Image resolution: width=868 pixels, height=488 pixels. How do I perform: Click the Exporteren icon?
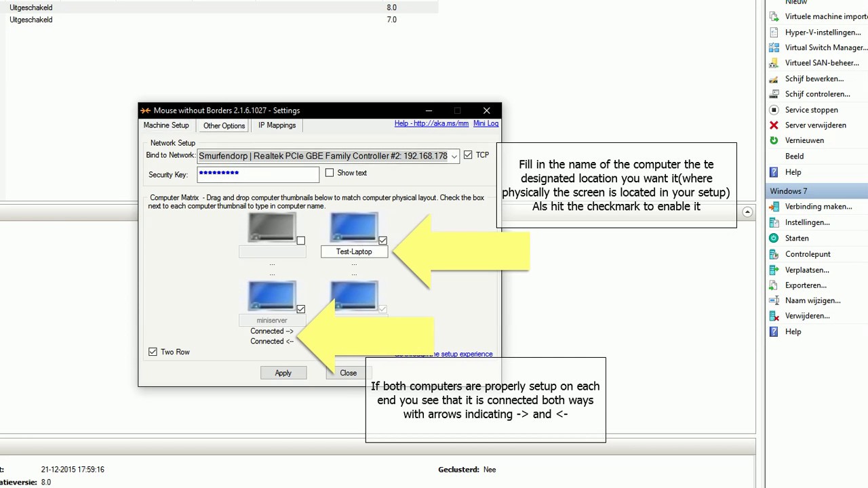coord(774,285)
